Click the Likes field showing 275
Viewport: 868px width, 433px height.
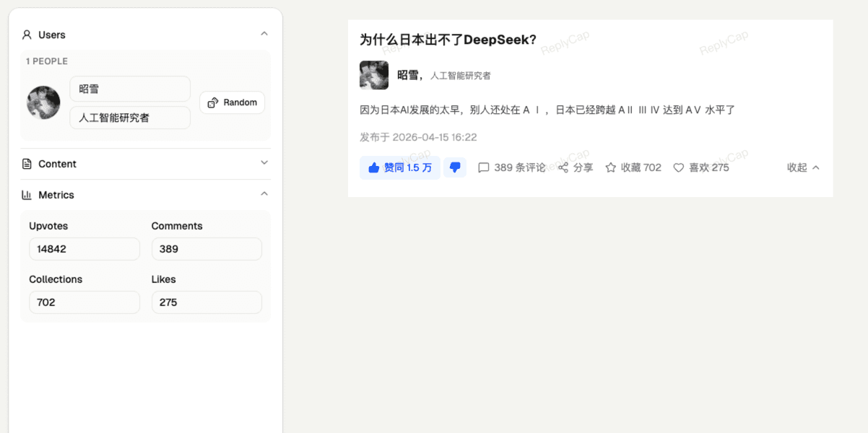[207, 302]
